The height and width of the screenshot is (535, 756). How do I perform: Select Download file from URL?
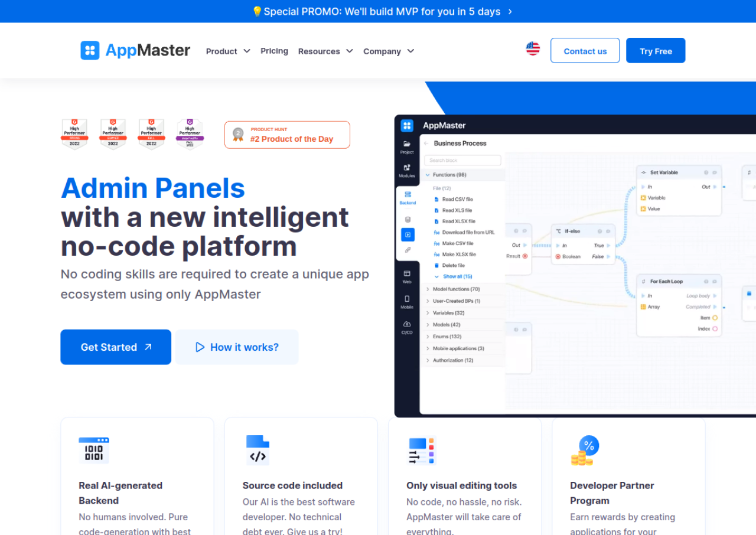tap(464, 233)
